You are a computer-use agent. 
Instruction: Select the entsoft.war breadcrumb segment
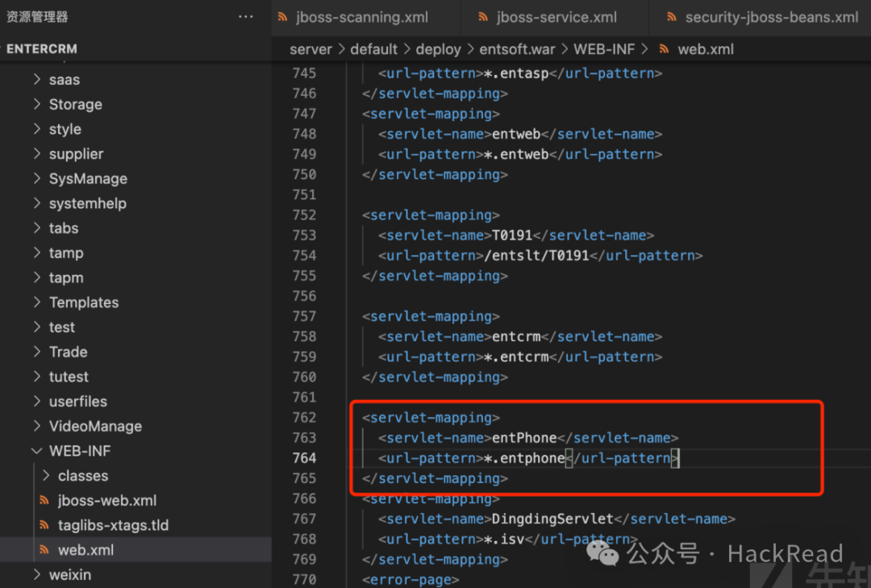[517, 49]
